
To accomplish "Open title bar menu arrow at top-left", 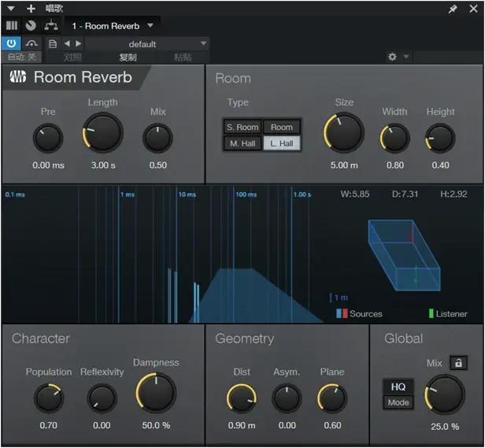I will tap(9, 9).
